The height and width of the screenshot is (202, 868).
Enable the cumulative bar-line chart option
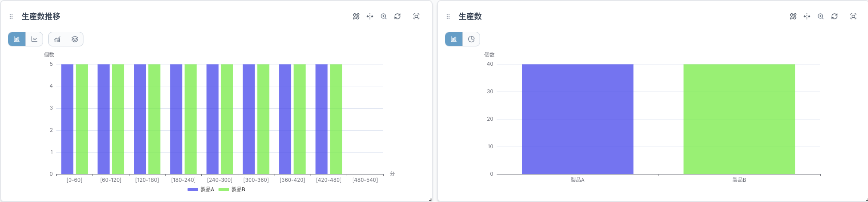pyautogui.click(x=57, y=39)
